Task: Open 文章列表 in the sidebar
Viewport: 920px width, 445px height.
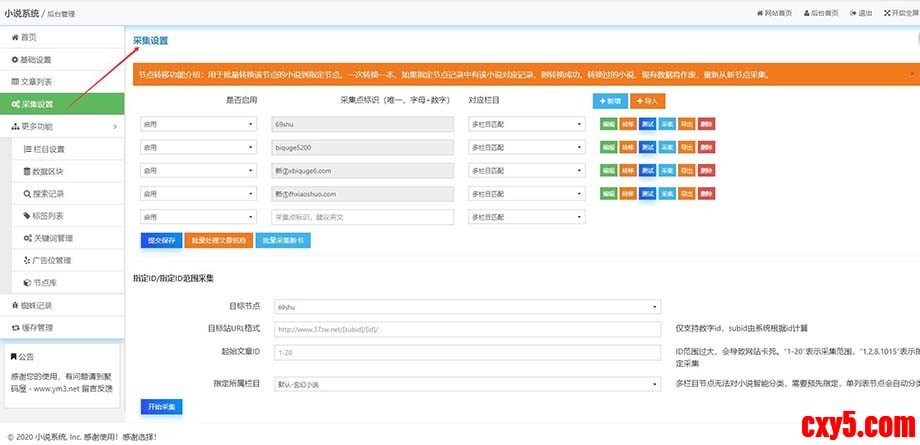Action: pos(62,81)
